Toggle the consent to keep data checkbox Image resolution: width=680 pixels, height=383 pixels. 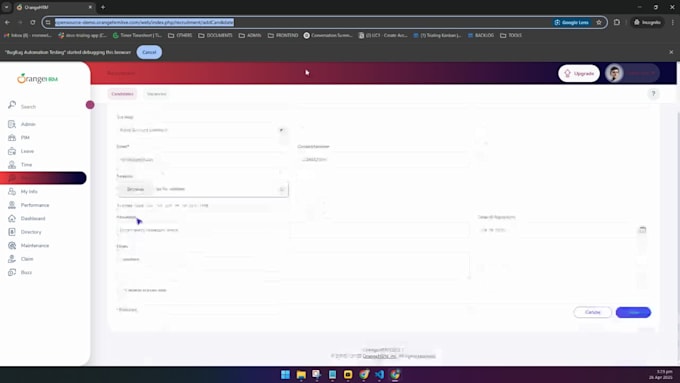tap(122, 290)
